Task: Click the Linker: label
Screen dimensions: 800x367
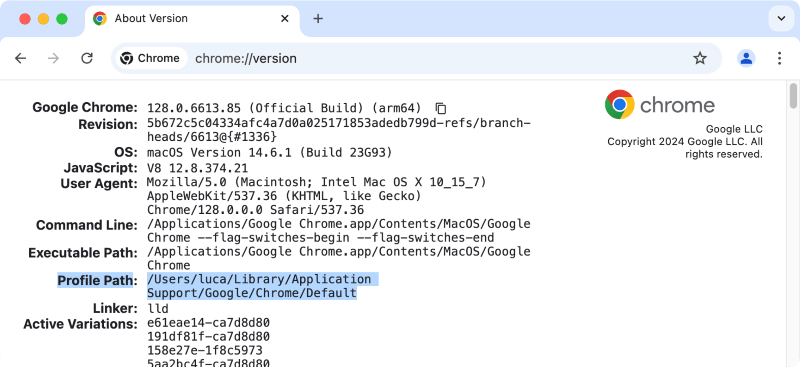Action: click(x=115, y=308)
